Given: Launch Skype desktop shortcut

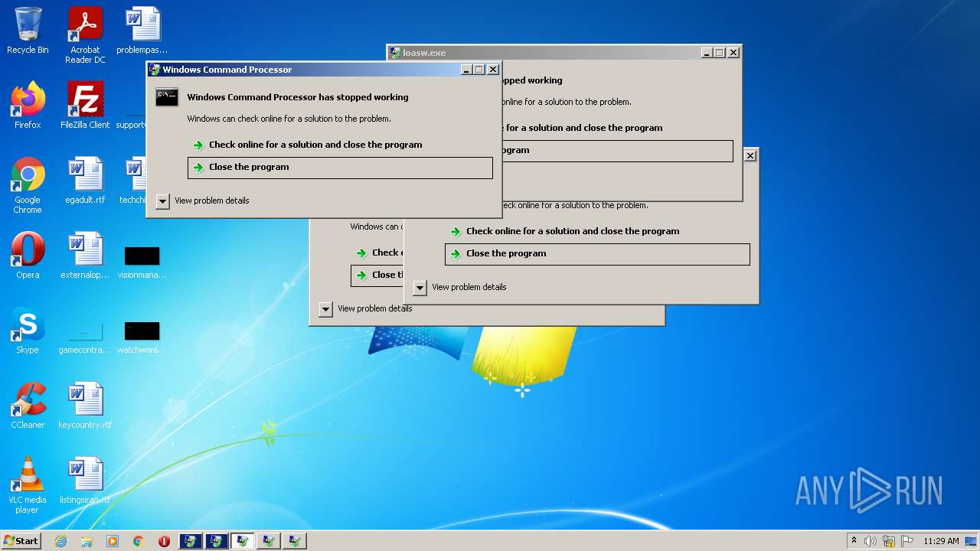Looking at the screenshot, I should coord(28,331).
